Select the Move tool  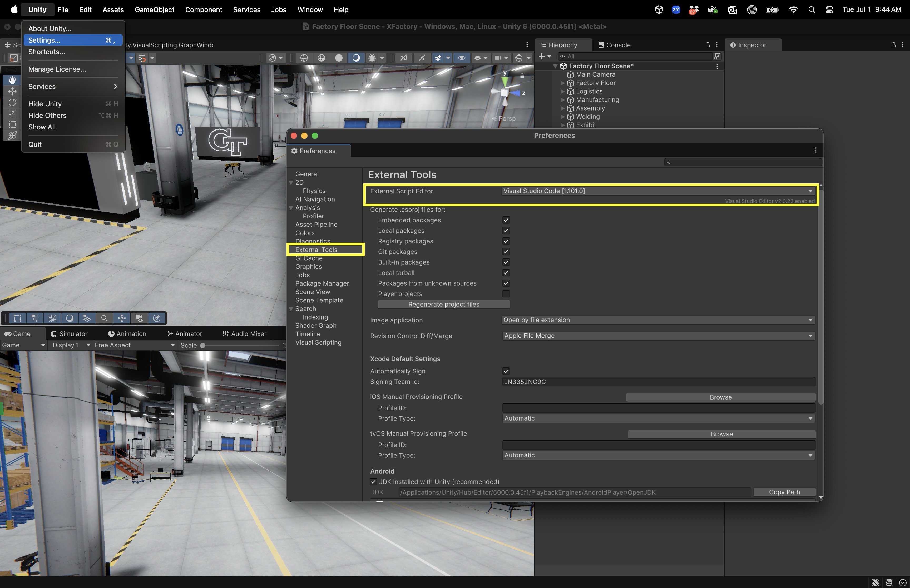[12, 91]
